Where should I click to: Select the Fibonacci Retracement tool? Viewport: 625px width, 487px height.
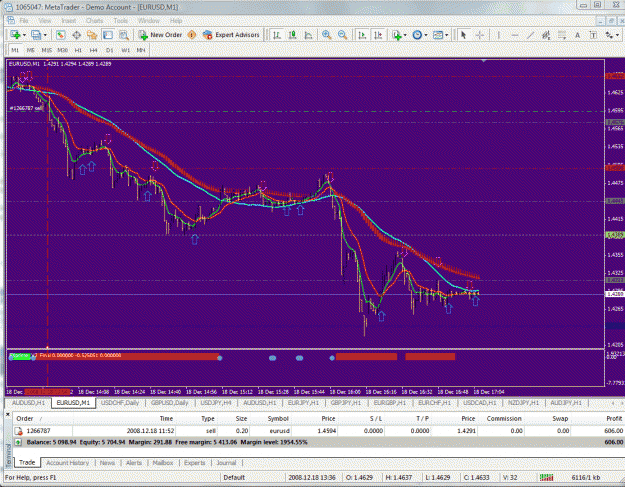point(562,35)
